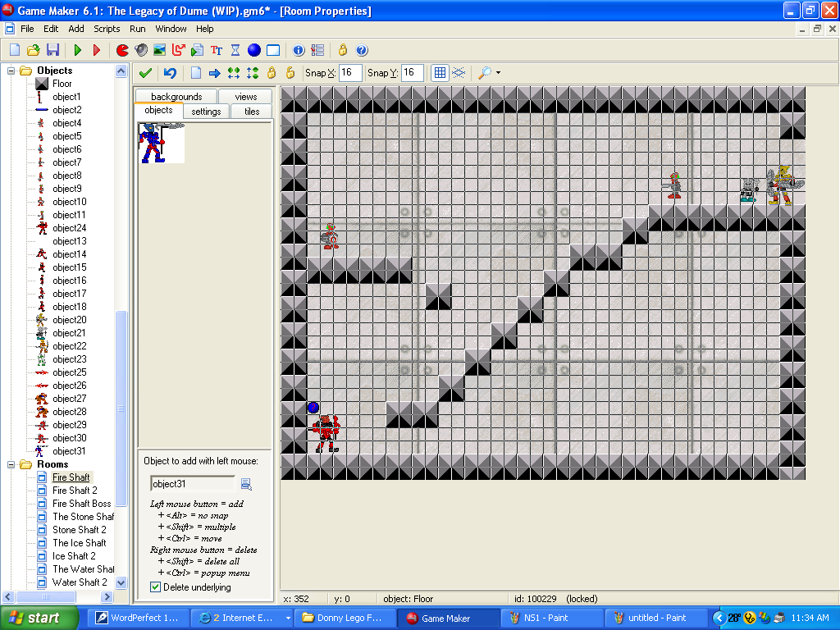Click the Undo icon in the room toolbar

click(171, 72)
